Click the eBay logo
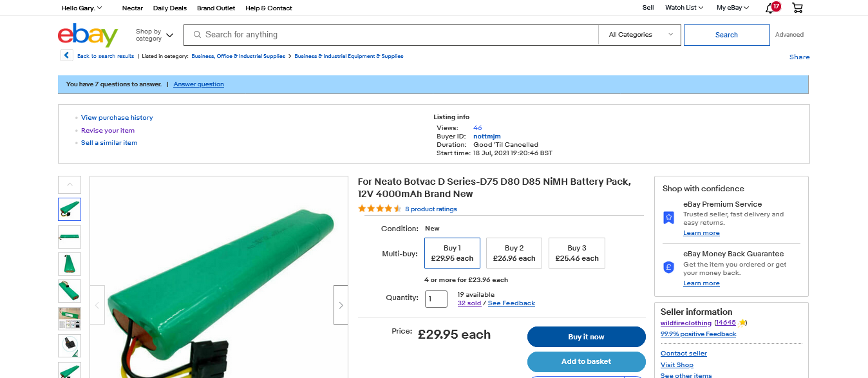Screen dimensions: 868x378 tap(88, 35)
